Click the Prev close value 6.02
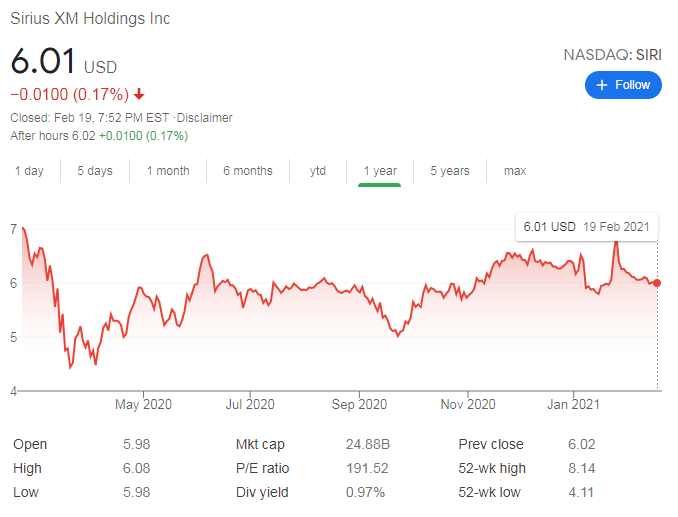 click(582, 444)
